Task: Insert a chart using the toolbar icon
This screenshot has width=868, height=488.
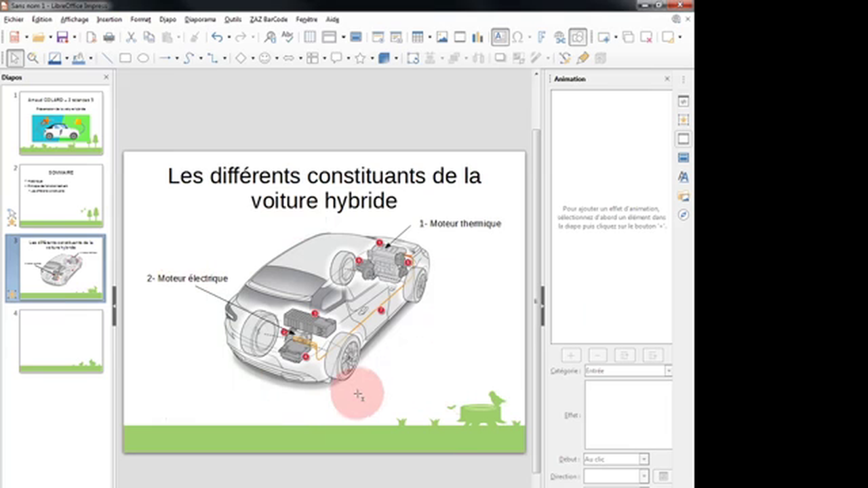Action: (x=477, y=37)
